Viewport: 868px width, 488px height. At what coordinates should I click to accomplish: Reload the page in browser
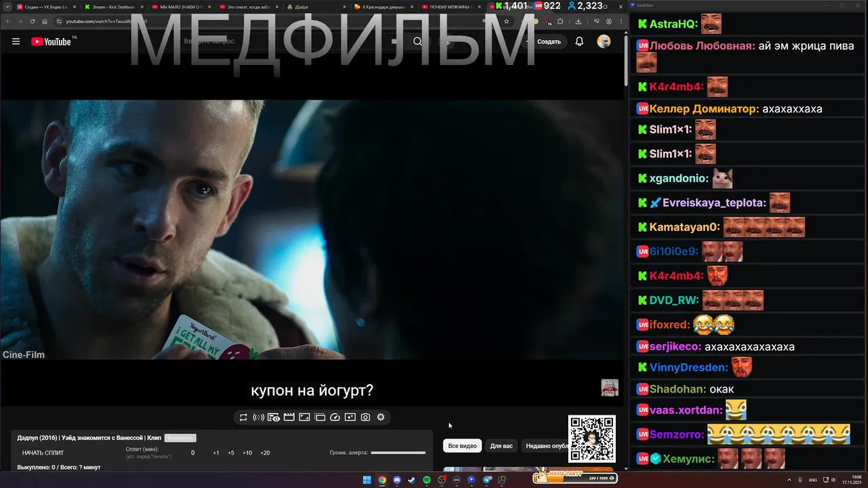[32, 21]
